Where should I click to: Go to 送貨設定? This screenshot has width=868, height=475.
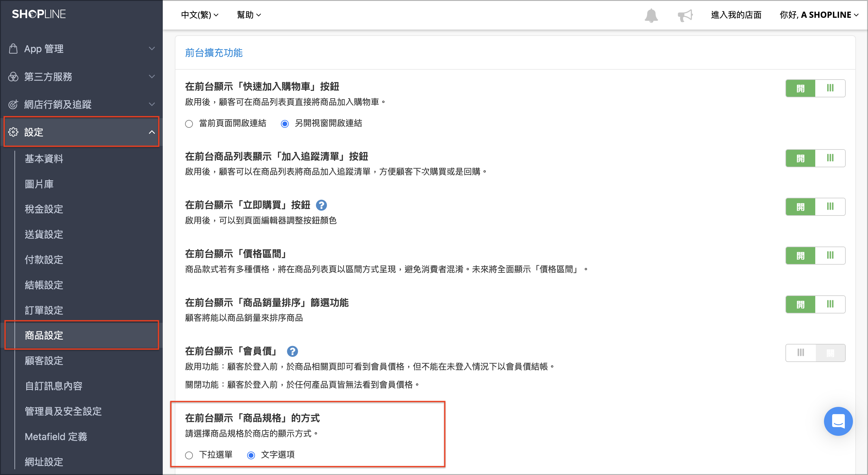(x=44, y=234)
